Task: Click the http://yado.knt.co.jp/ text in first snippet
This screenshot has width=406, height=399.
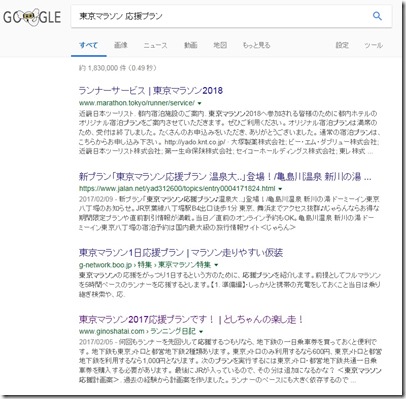Action: point(195,142)
